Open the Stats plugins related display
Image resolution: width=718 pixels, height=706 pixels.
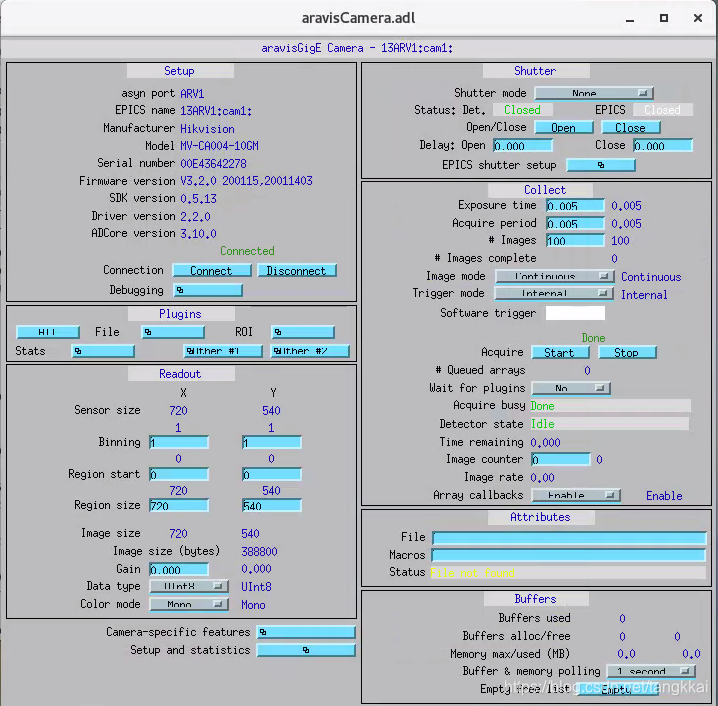[x=103, y=351]
